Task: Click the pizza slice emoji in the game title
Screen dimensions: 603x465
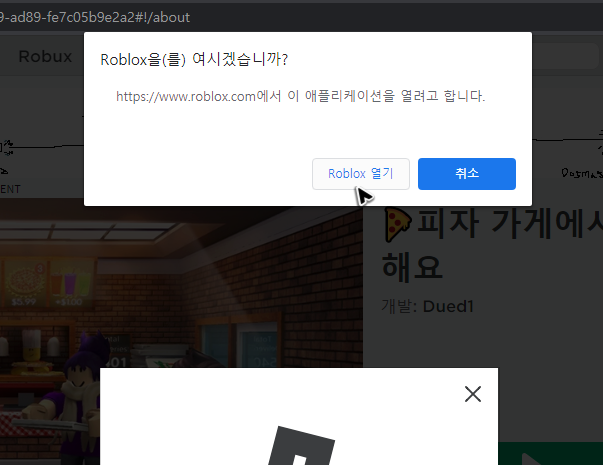Action: click(x=398, y=225)
